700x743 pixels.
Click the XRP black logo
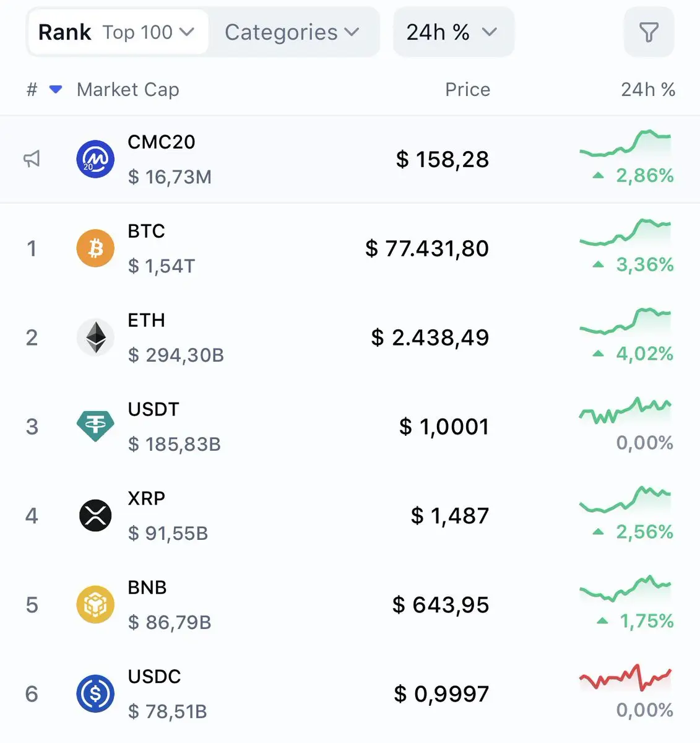coord(95,516)
